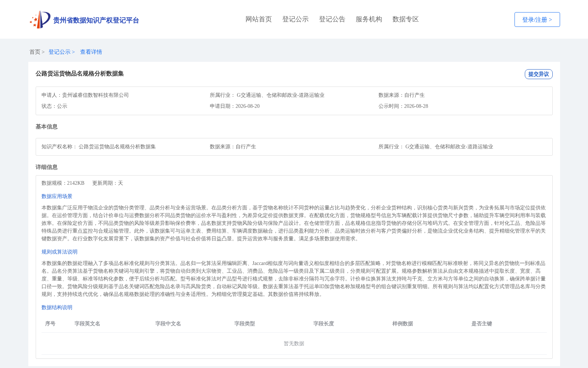588x368 pixels.
Task: Open the 登记公示 navigation item
Action: (x=295, y=19)
